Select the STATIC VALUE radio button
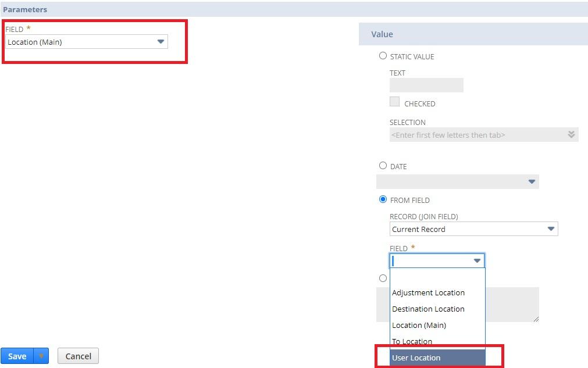This screenshot has width=588, height=368. (383, 55)
